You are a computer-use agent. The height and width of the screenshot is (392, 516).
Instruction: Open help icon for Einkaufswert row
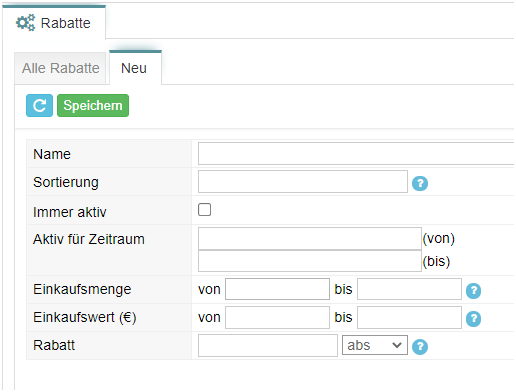(x=473, y=319)
